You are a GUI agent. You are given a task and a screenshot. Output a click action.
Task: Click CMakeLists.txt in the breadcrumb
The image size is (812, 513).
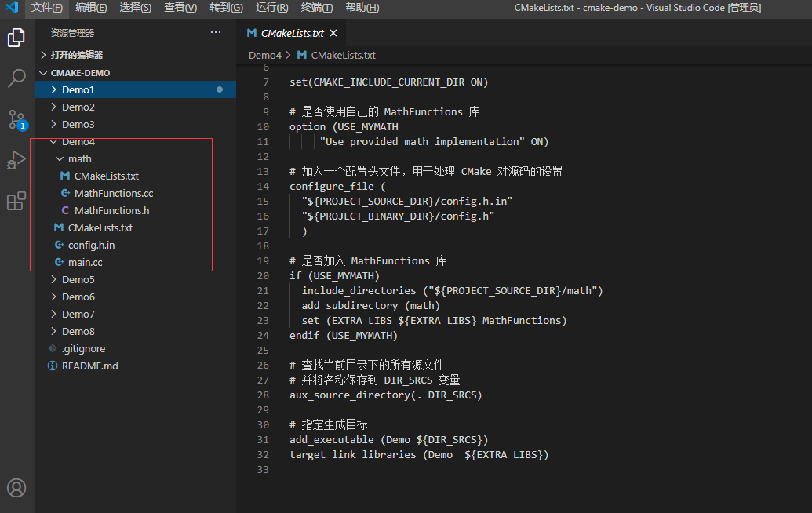point(343,55)
